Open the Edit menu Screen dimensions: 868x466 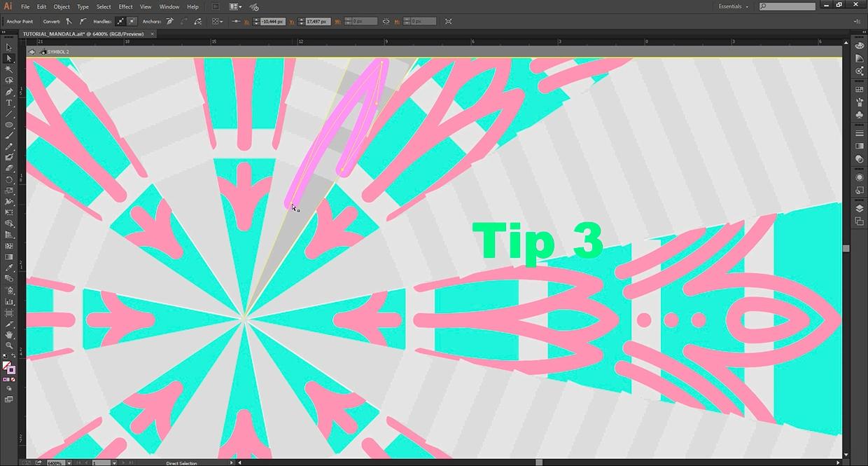tap(42, 7)
